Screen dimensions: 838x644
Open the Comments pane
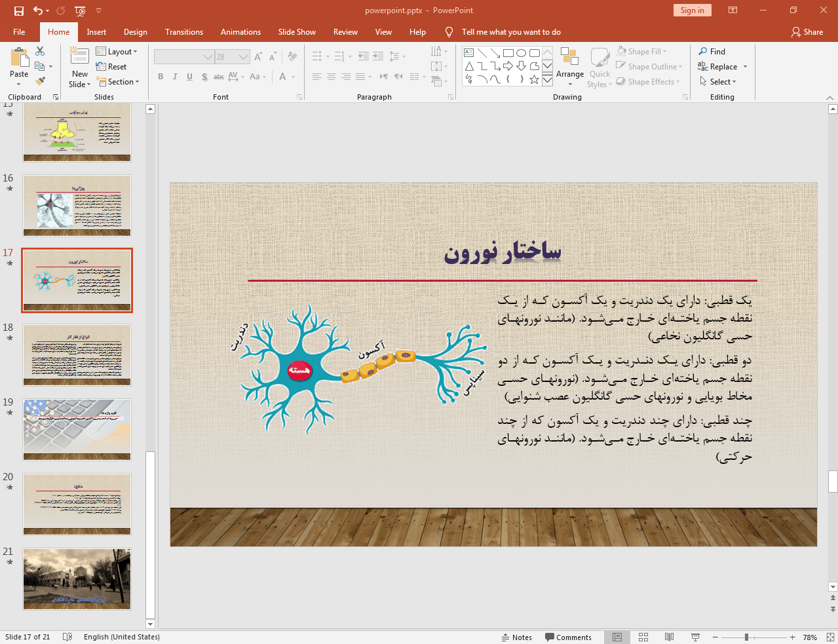pos(569,637)
